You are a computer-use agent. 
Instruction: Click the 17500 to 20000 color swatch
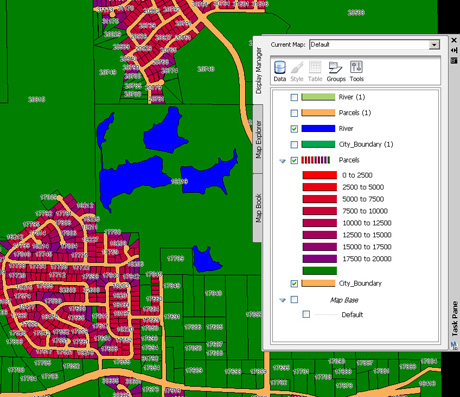click(320, 259)
